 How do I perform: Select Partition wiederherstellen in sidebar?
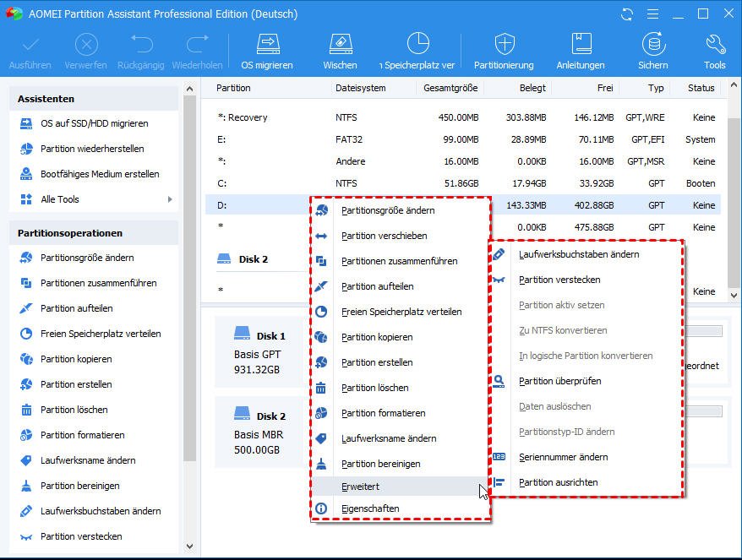tap(94, 149)
